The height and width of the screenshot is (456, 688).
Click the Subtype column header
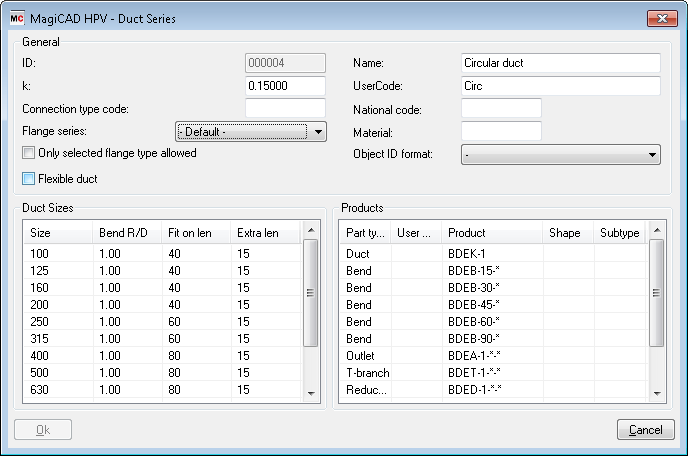(x=620, y=233)
